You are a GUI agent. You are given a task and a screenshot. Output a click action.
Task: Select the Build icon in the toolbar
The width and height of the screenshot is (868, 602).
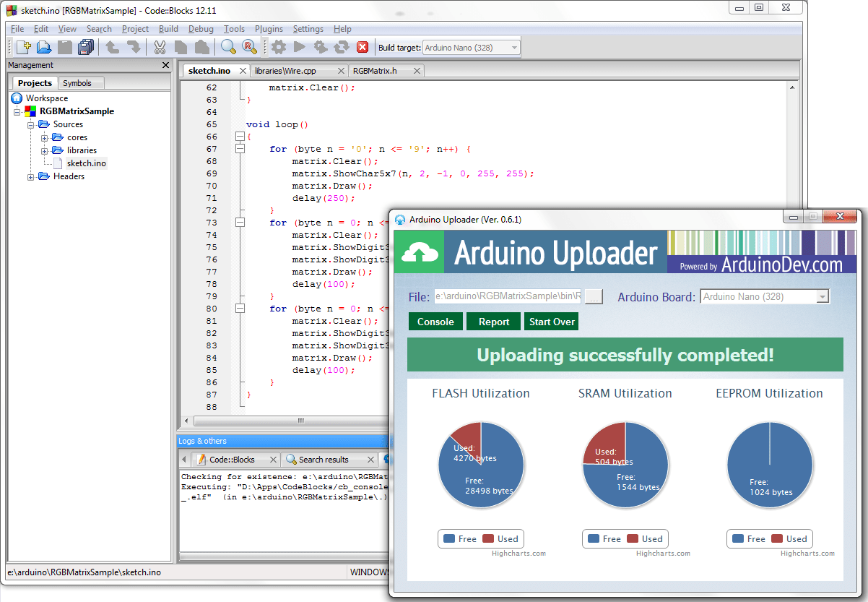click(x=279, y=46)
